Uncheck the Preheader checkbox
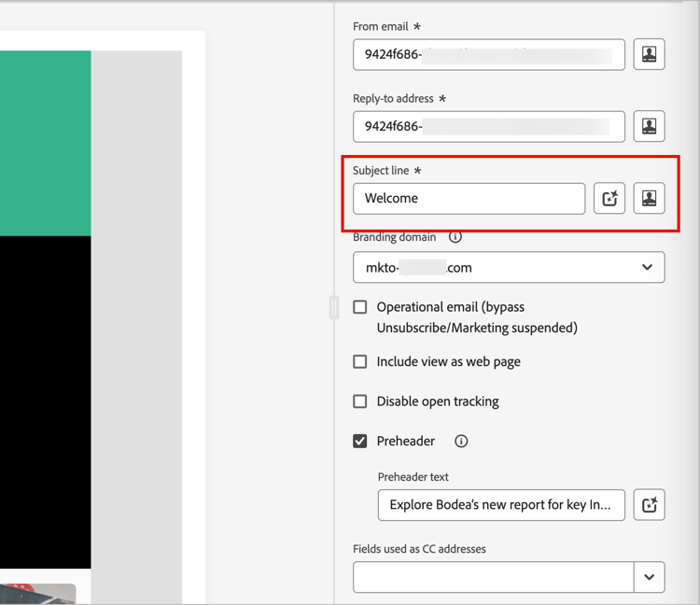 [x=360, y=441]
